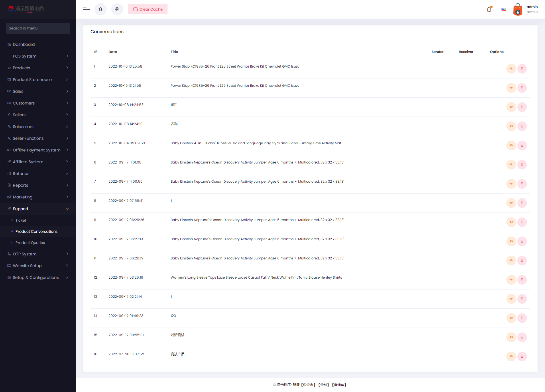Expand the Sellers menu
The width and height of the screenshot is (545, 392).
click(x=38, y=115)
